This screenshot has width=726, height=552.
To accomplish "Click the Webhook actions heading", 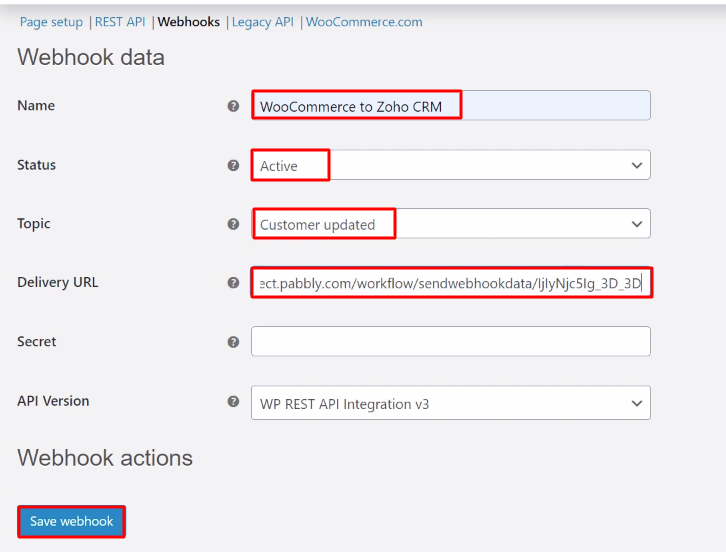I will (x=105, y=458).
